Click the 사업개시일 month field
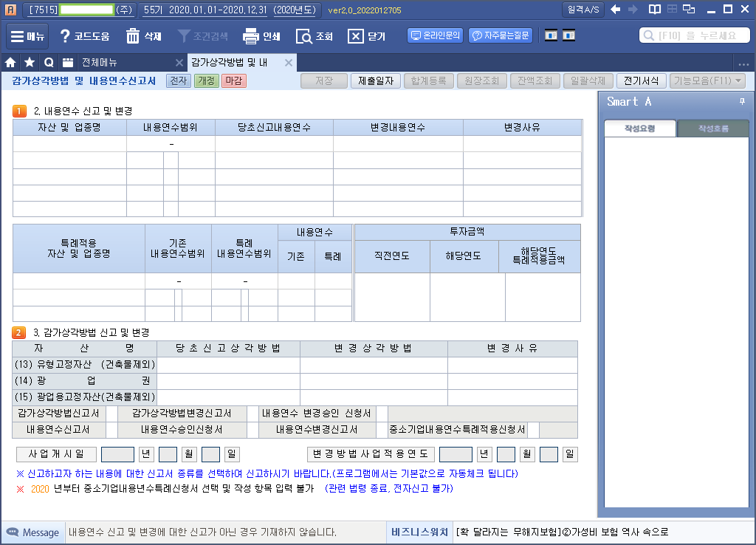This screenshot has width=756, height=545. coord(168,454)
